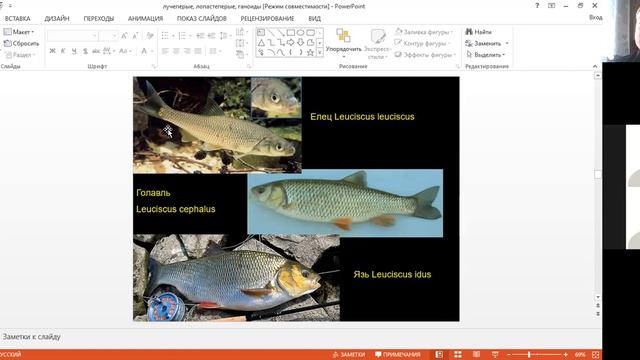The height and width of the screenshot is (360, 640).
Task: Select the text box shape
Action: pyautogui.click(x=261, y=33)
